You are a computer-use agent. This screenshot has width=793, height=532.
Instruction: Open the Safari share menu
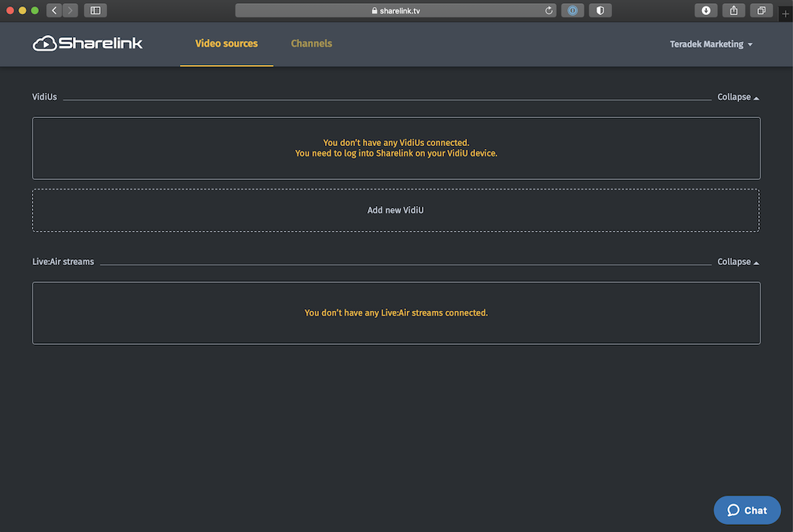pyautogui.click(x=734, y=10)
